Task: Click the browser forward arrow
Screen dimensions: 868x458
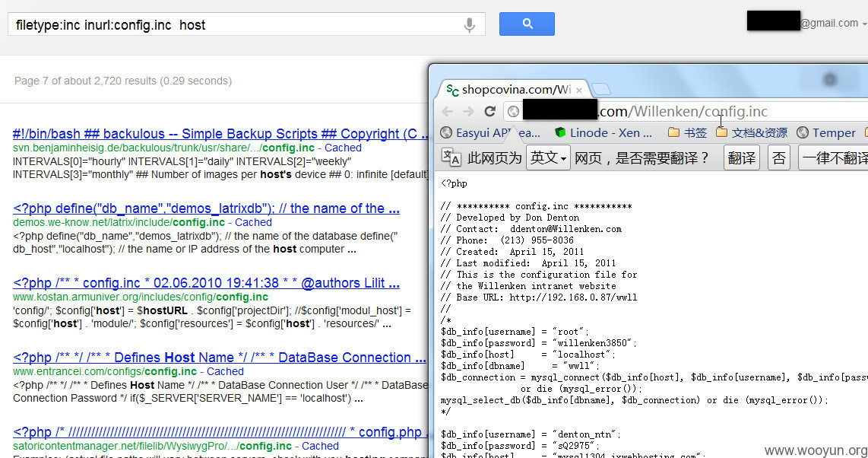Action: (x=468, y=111)
